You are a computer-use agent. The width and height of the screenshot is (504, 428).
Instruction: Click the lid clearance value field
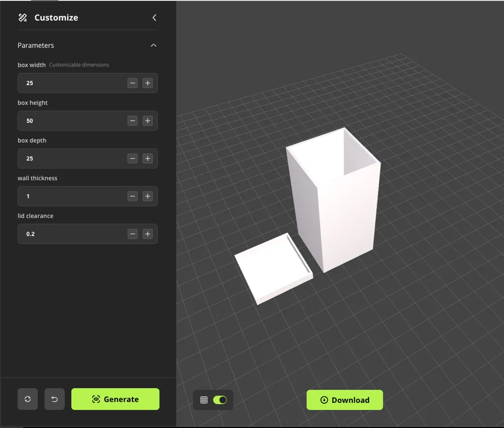pos(71,234)
